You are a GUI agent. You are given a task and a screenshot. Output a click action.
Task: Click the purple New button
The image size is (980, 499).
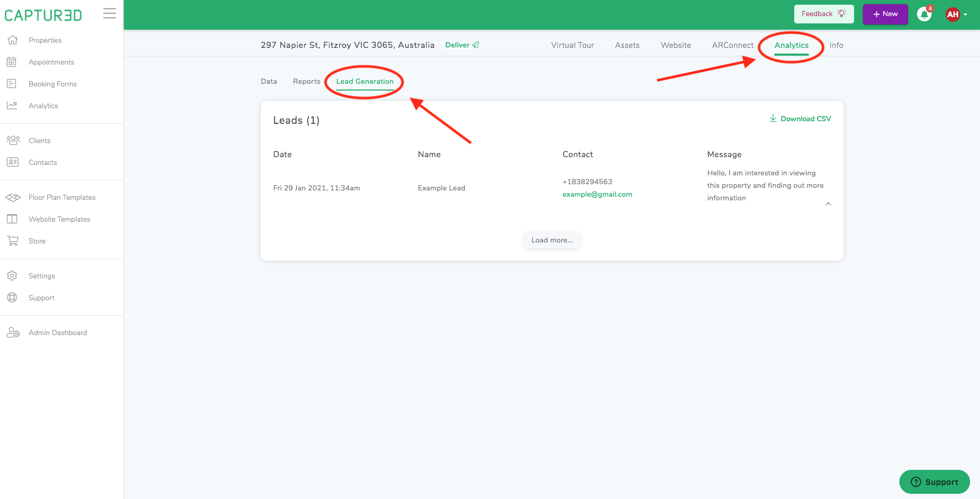[x=885, y=14]
